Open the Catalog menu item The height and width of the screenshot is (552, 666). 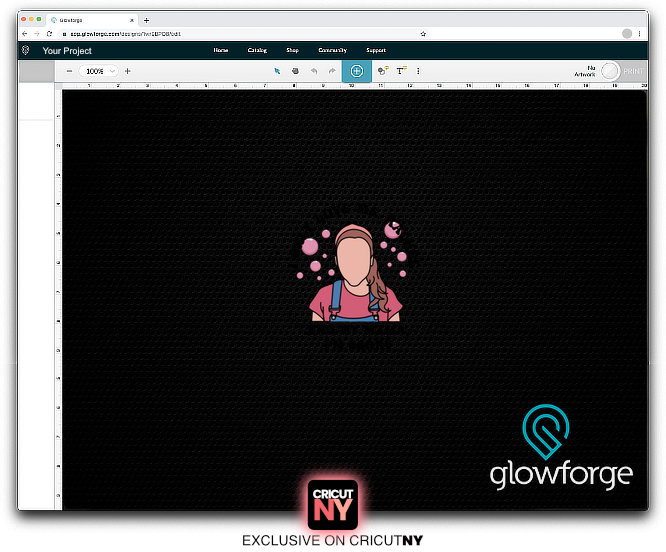click(257, 50)
